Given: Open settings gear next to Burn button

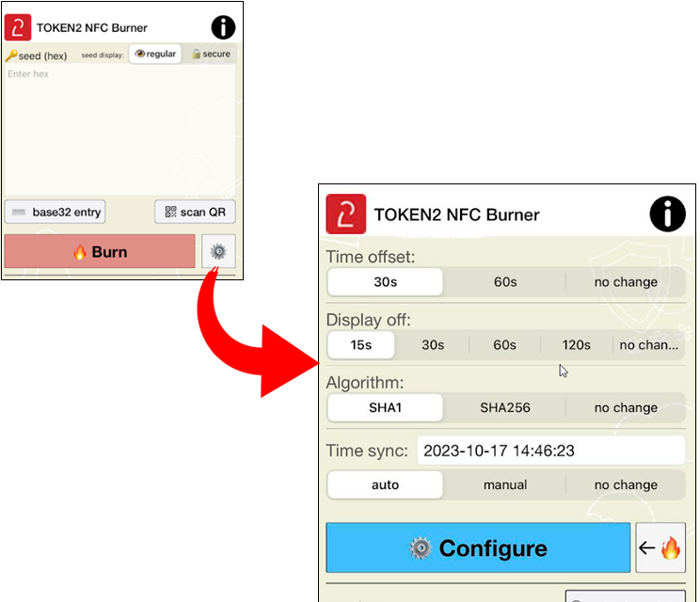Looking at the screenshot, I should coord(218,251).
